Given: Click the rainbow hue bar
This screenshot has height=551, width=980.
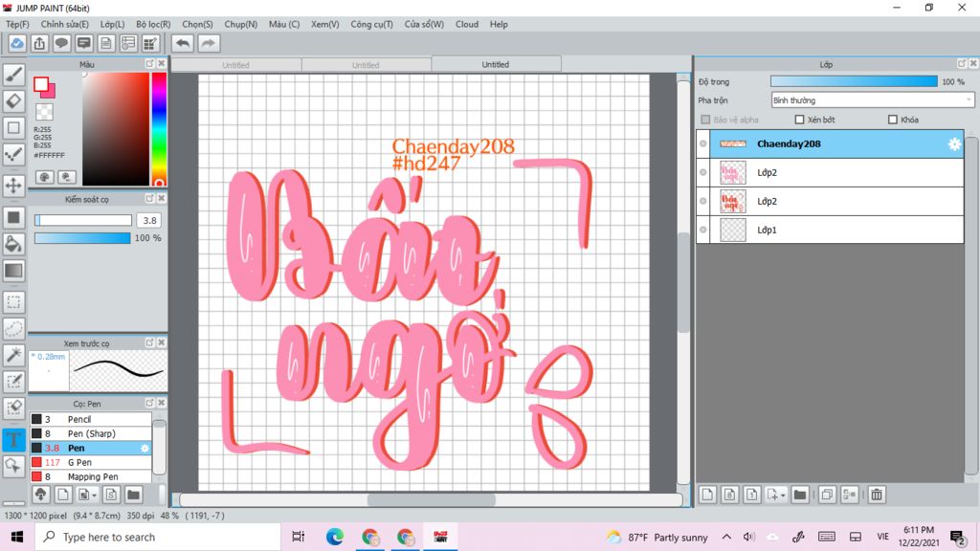Looking at the screenshot, I should coord(160,129).
